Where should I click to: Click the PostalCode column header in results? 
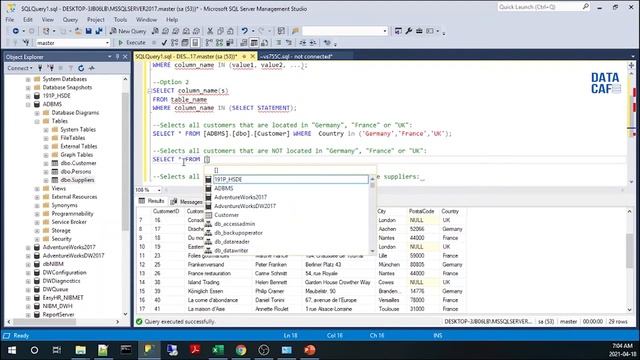coord(421,211)
